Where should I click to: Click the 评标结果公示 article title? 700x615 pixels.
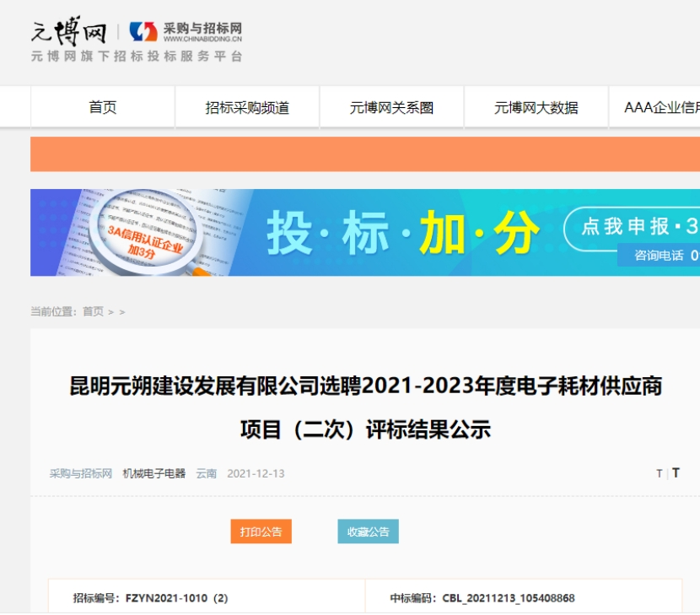[365, 408]
